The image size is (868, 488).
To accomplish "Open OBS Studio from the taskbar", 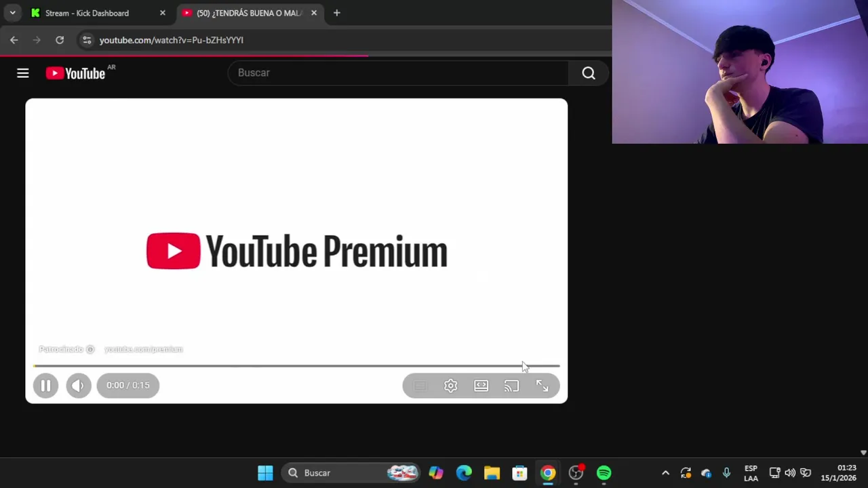I will tap(576, 473).
